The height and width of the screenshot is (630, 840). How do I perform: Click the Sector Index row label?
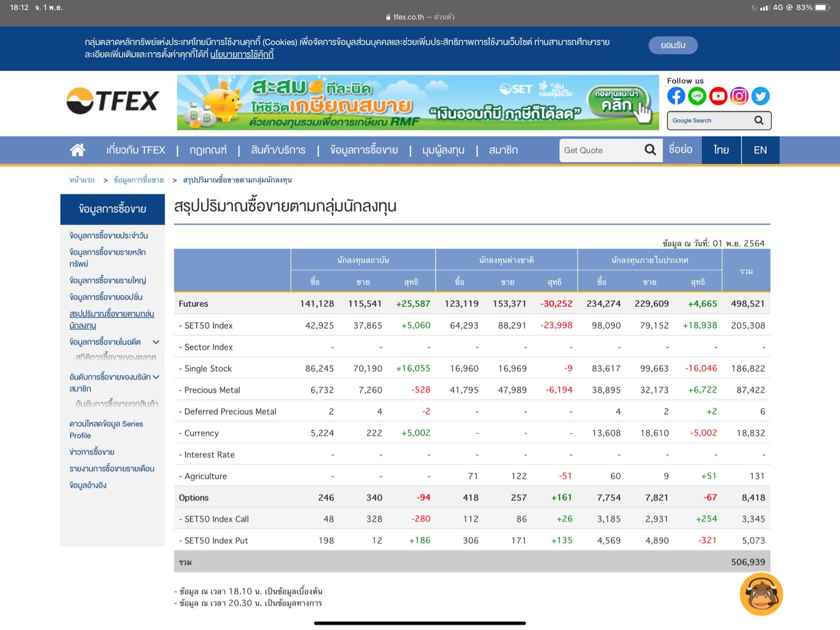click(x=206, y=347)
